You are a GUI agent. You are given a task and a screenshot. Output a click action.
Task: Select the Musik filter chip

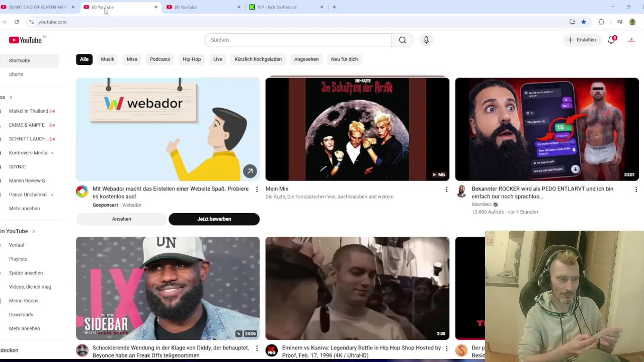[x=108, y=59]
